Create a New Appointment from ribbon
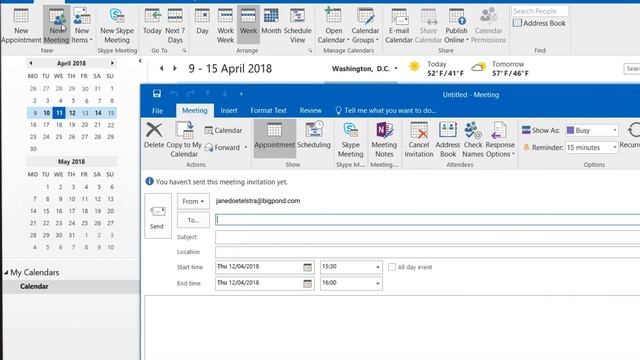 (x=21, y=25)
